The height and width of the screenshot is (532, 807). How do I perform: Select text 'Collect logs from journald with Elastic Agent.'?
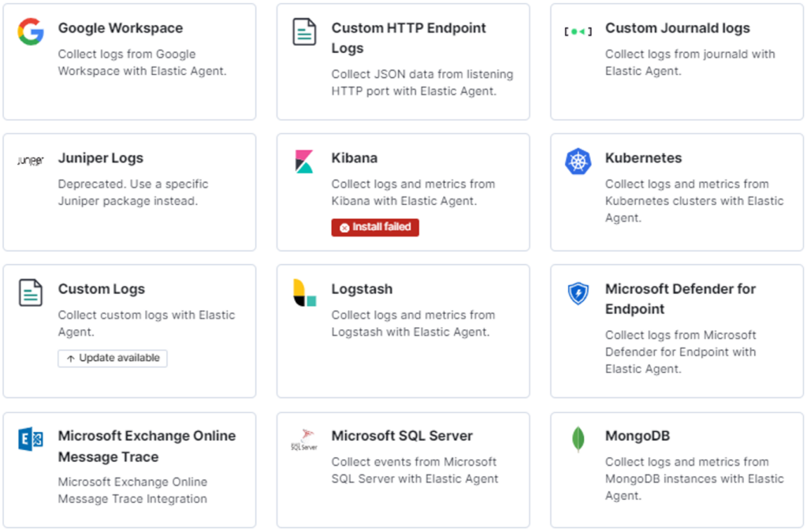coord(690,62)
